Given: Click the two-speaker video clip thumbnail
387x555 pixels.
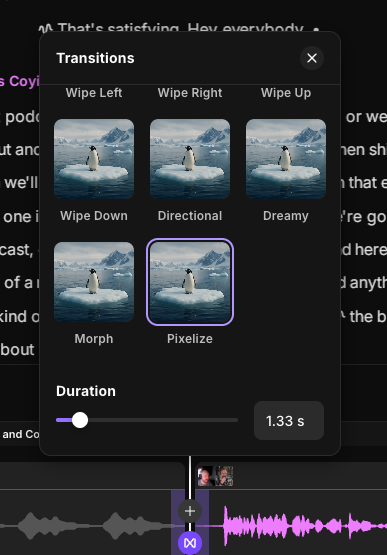Looking at the screenshot, I should 215,476.
